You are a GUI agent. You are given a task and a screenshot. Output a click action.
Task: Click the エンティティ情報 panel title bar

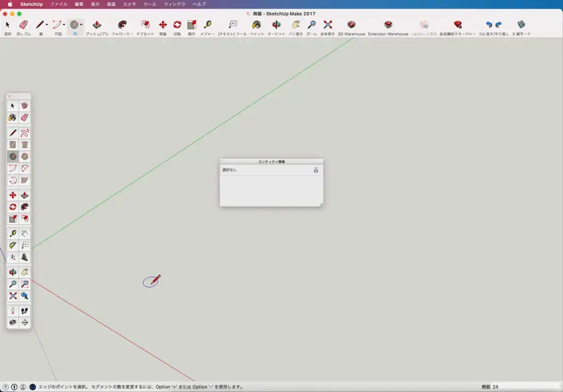coord(272,162)
